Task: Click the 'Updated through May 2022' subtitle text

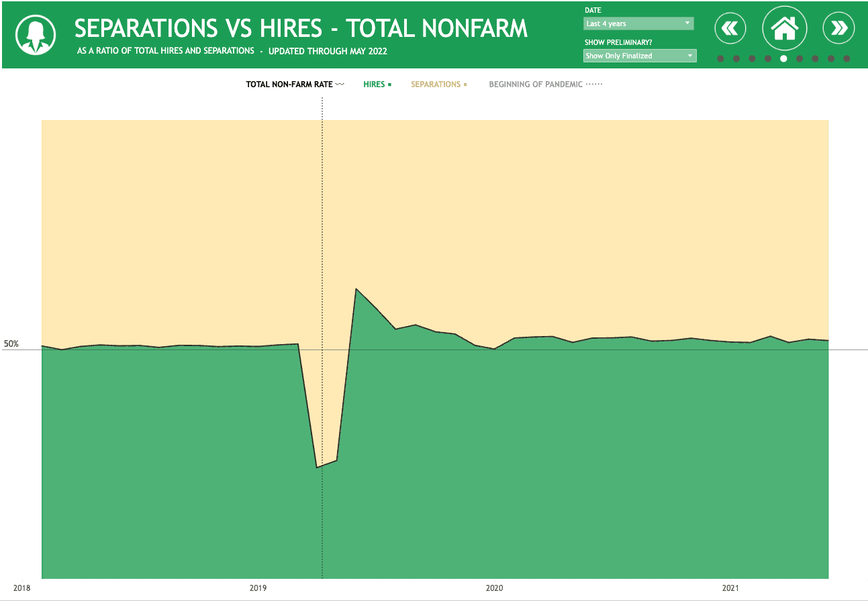Action: point(328,51)
